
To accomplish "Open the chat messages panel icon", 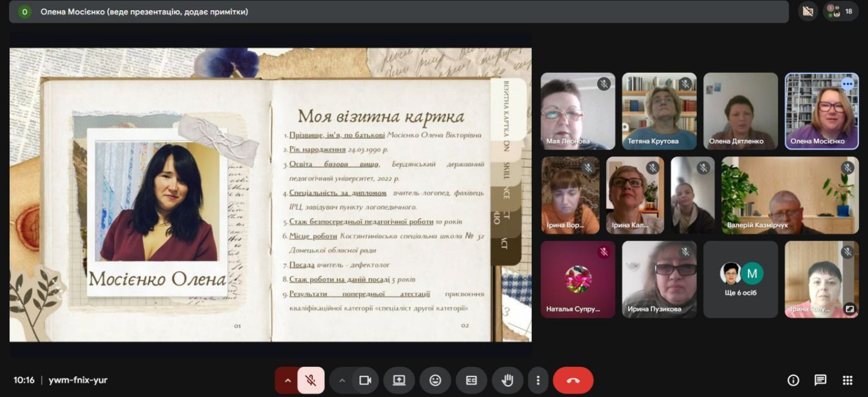I will [820, 380].
